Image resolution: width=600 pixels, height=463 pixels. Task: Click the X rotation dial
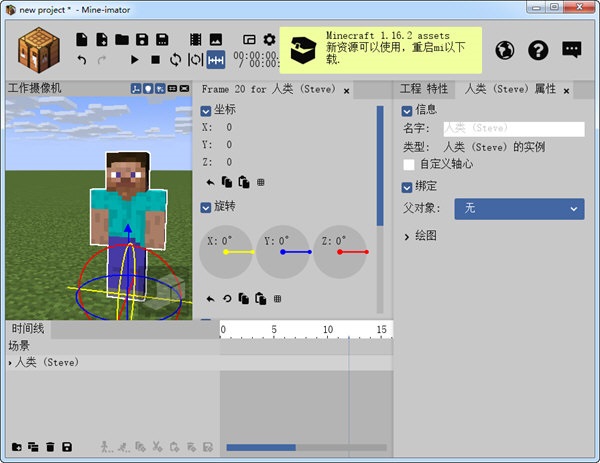pos(226,252)
